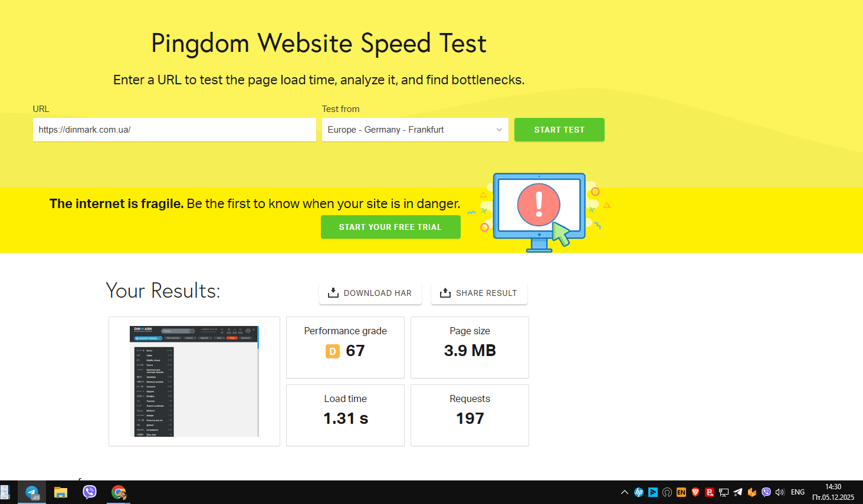Screen dimensions: 863x504
Task: Click the Telegram tray icon
Action: point(738,492)
